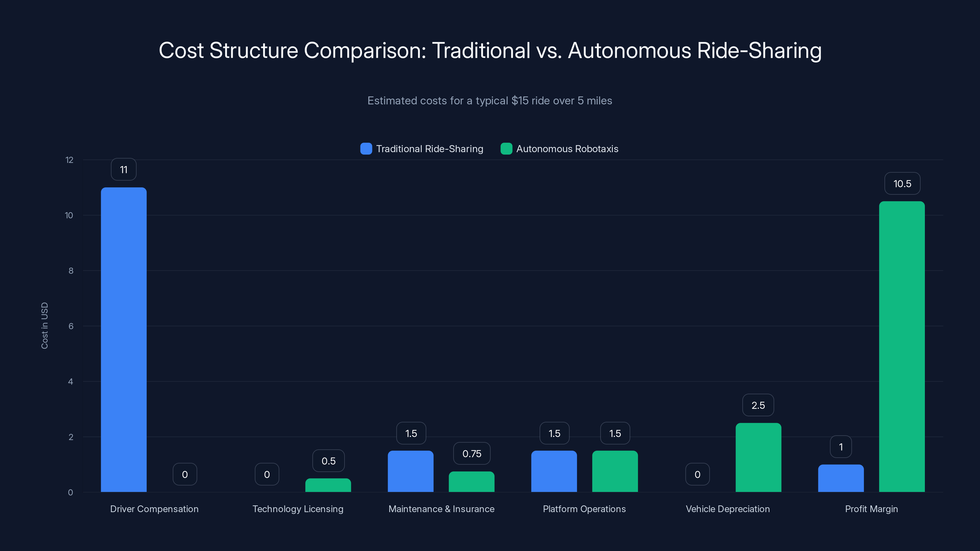The image size is (980, 551).
Task: Click the 0.75 label above Maintenance & Insurance
Action: pyautogui.click(x=472, y=453)
